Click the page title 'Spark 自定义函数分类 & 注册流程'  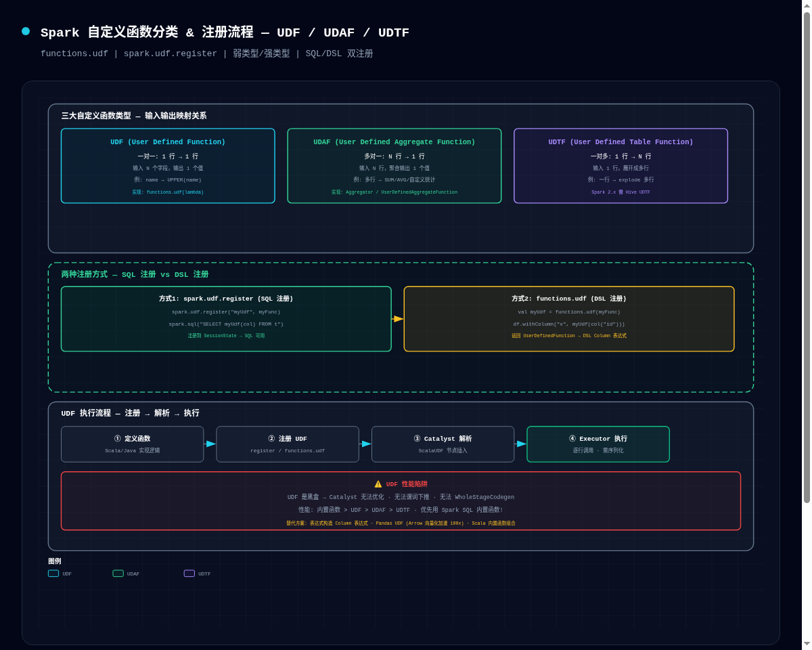click(147, 32)
